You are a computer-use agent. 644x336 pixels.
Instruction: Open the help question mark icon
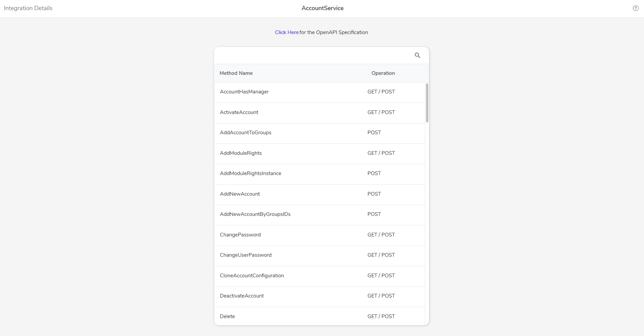click(x=636, y=8)
